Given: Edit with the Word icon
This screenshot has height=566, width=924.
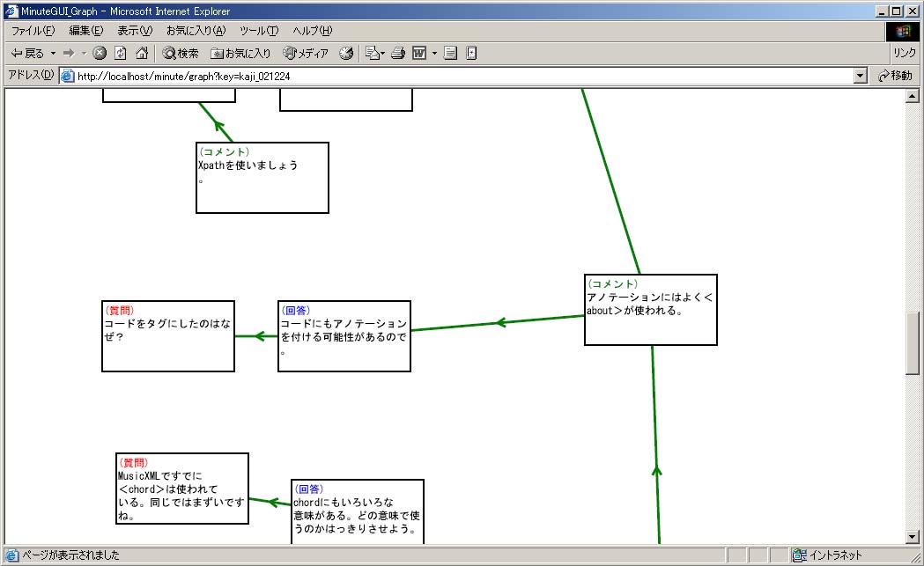Looking at the screenshot, I should pos(419,54).
